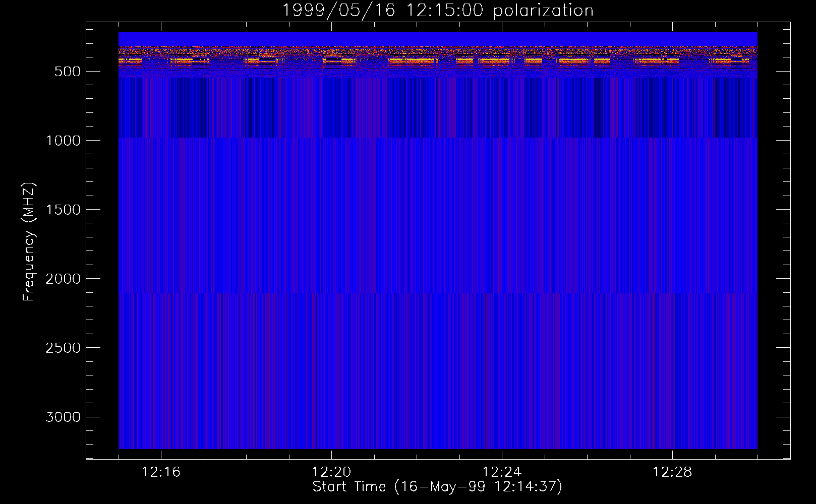Click the 1500 frequency tick label
The image size is (816, 504).
pyautogui.click(x=63, y=210)
